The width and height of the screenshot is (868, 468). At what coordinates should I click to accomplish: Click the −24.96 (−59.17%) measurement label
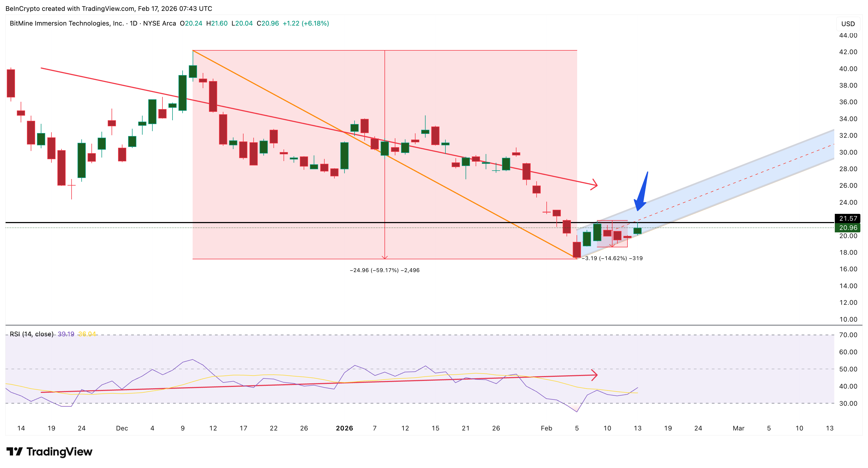384,270
